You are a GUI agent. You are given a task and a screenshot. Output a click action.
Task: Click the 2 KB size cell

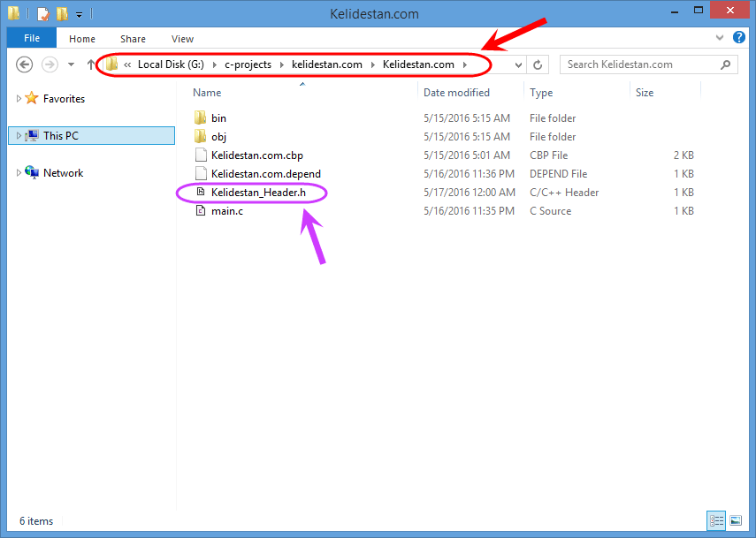(683, 155)
